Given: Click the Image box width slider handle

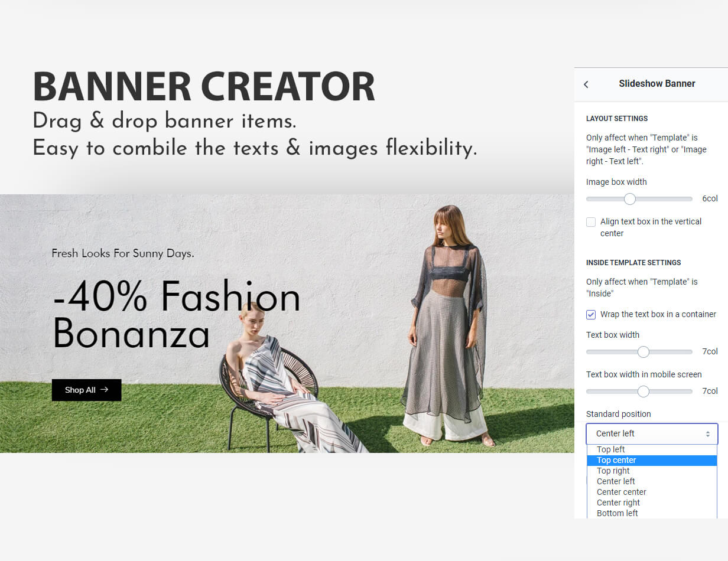Looking at the screenshot, I should tap(629, 199).
